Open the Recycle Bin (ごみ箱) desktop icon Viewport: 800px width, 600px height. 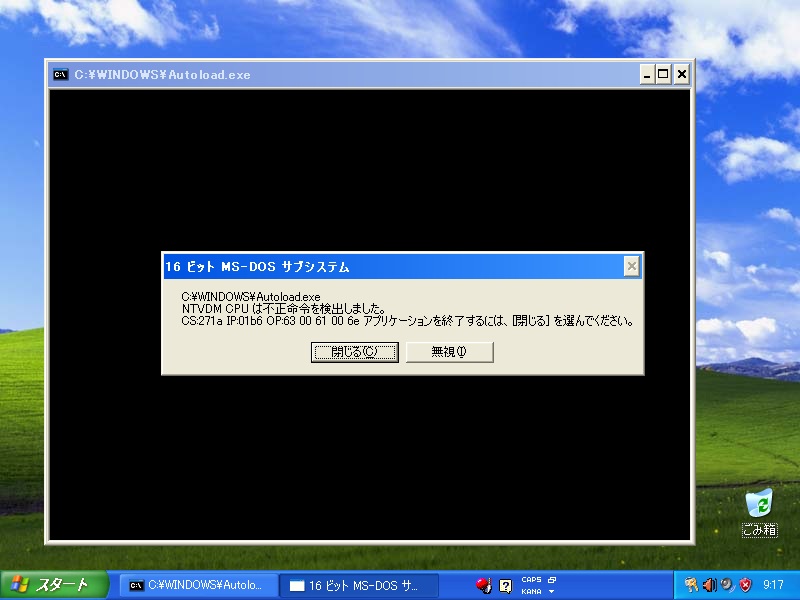point(759,512)
